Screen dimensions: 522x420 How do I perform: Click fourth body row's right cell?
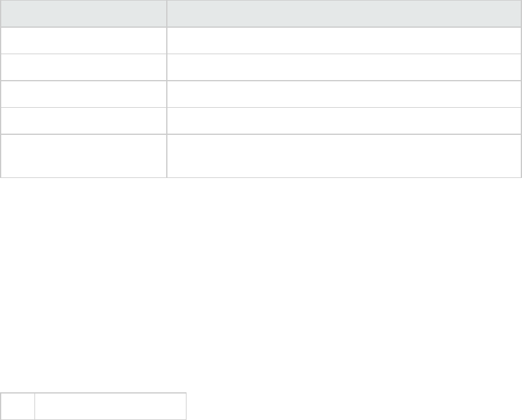[344, 121]
